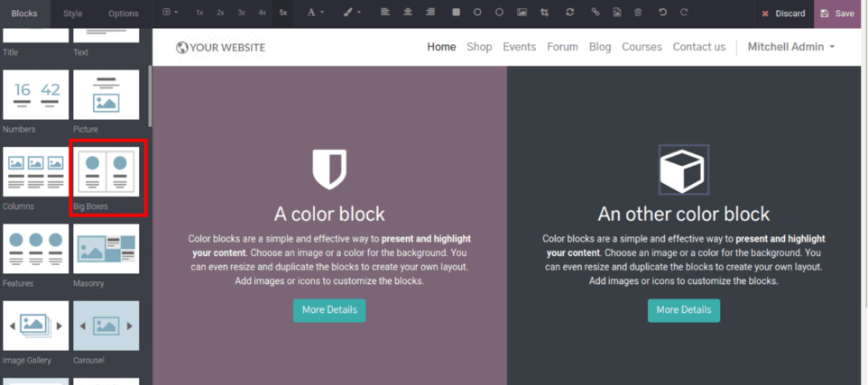Switch to the Options tab
The image size is (868, 385).
coord(124,14)
